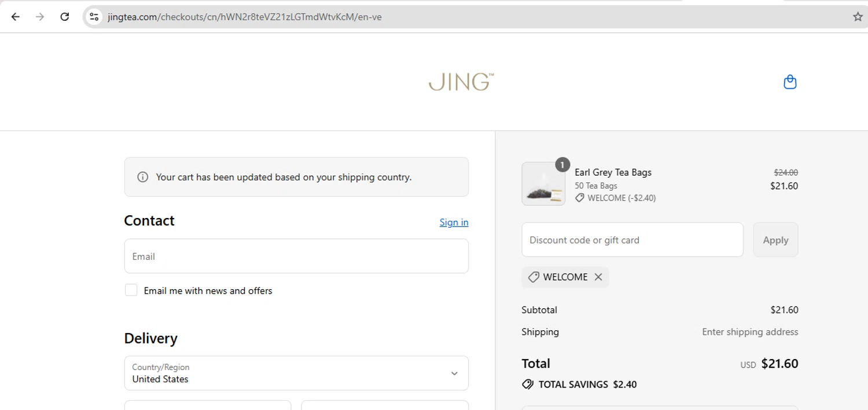Click 'Earl Grey Tea Bags' product name

pos(613,172)
